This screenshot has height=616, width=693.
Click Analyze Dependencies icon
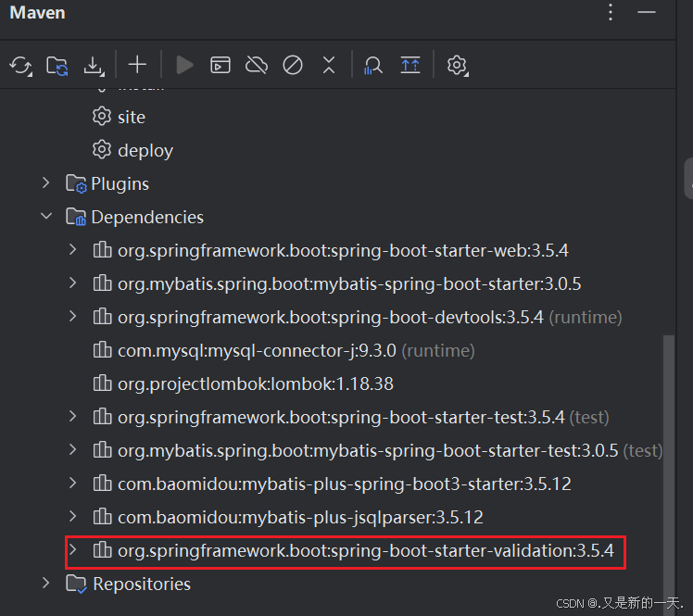(x=372, y=66)
